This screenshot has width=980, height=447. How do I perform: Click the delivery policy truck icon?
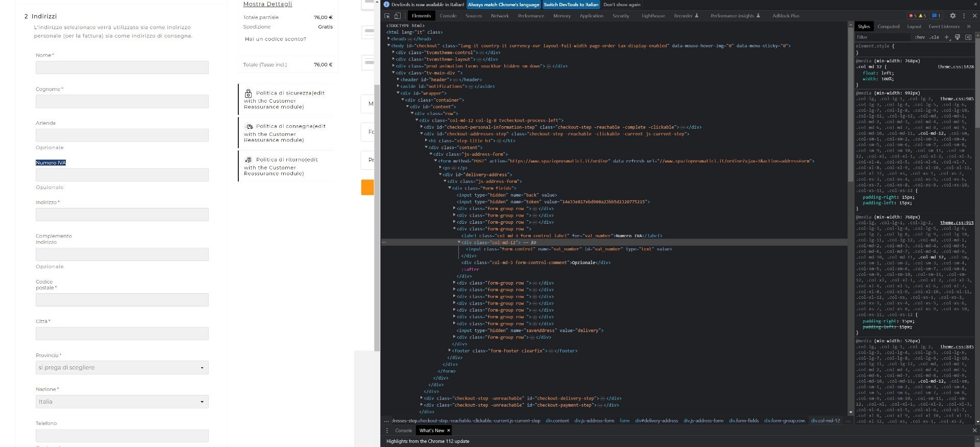pyautogui.click(x=249, y=126)
